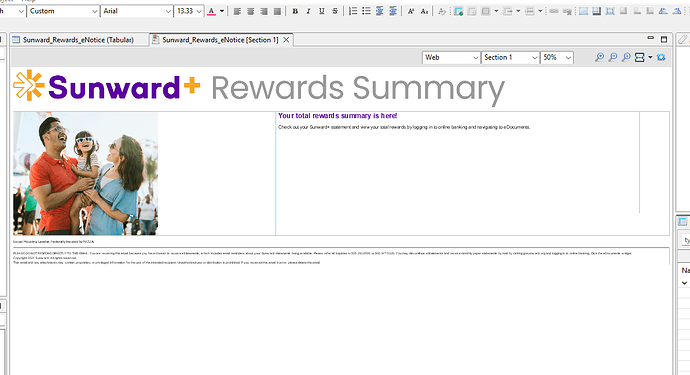This screenshot has width=690, height=375.
Task: Toggle underline formatting
Action: point(322,11)
